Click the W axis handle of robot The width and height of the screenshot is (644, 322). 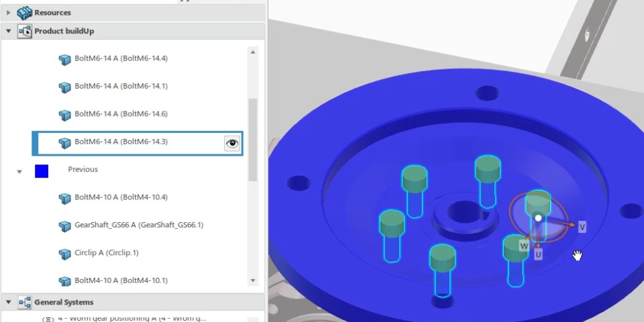coord(524,246)
